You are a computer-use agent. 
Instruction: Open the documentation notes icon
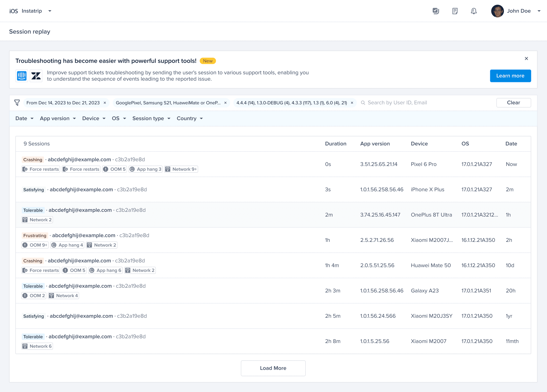(455, 11)
